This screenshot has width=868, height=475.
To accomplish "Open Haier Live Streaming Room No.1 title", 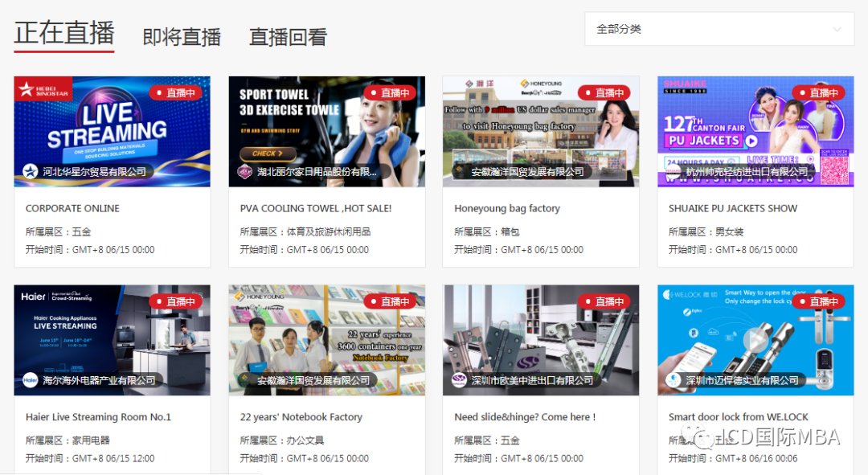I will 99,417.
